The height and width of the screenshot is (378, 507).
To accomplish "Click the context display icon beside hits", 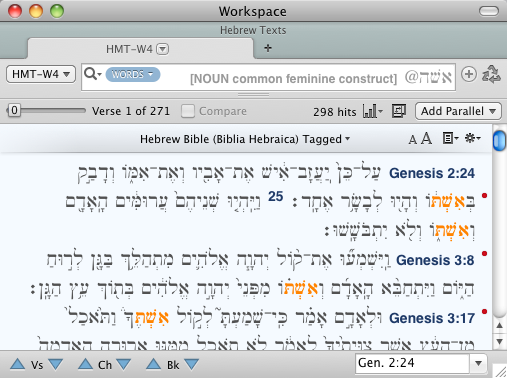I will [399, 111].
